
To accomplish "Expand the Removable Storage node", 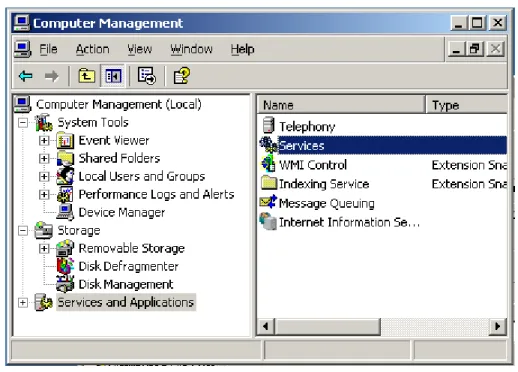I will click(44, 249).
